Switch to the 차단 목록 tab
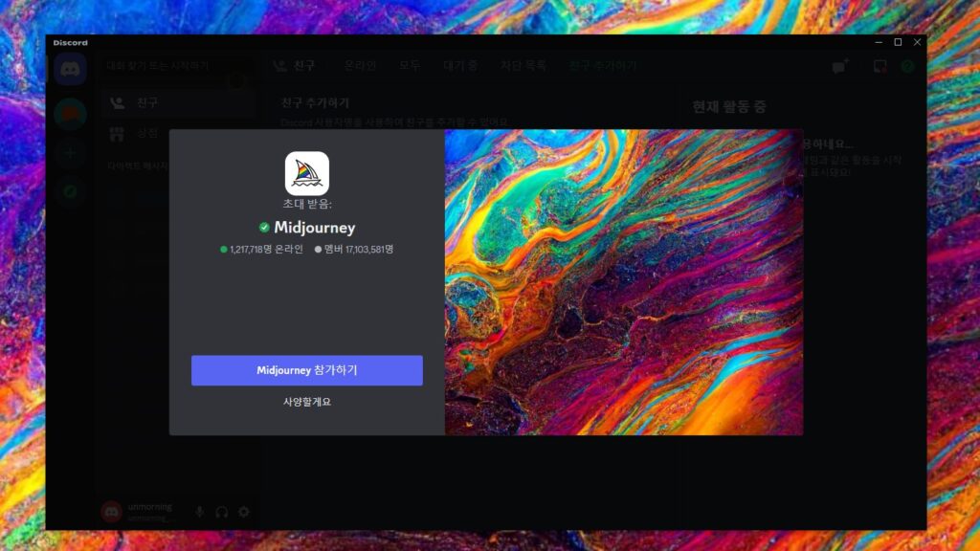980x551 pixels. click(x=523, y=66)
